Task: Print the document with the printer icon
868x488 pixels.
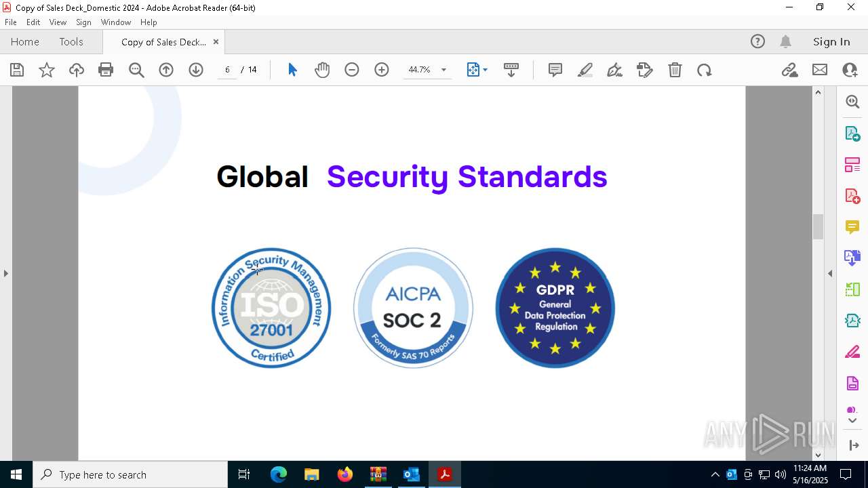Action: pyautogui.click(x=106, y=70)
